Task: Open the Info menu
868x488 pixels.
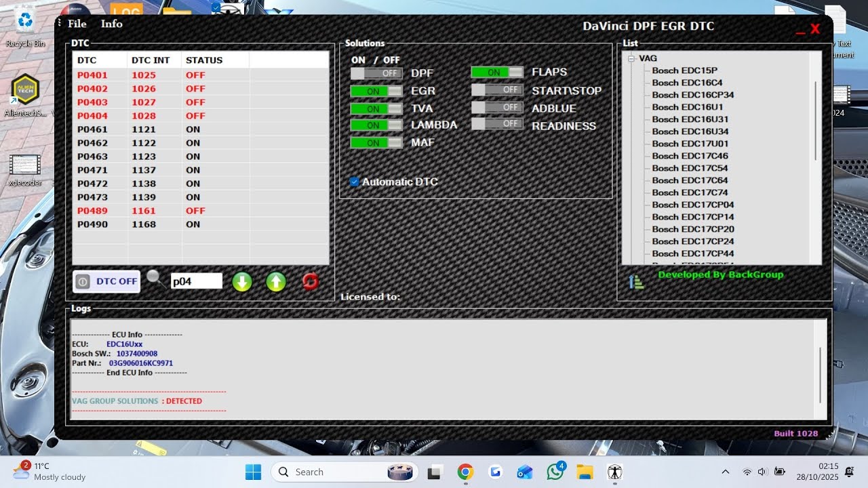Action: (x=112, y=24)
